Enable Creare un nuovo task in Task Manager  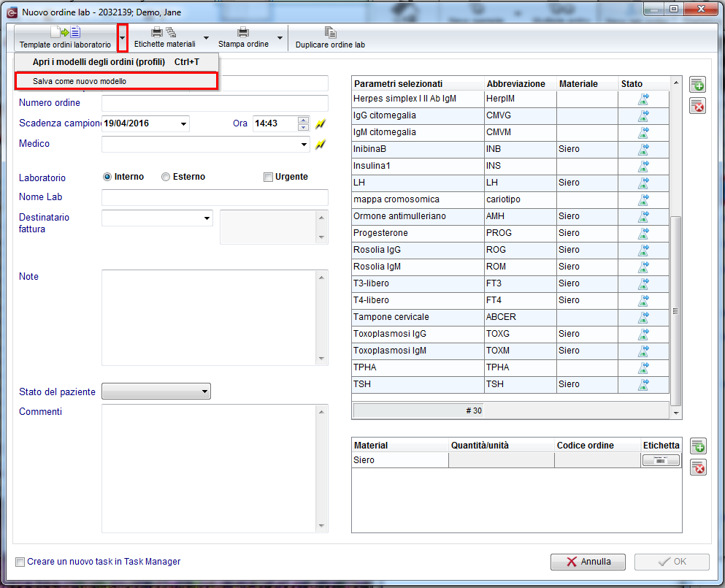click(20, 562)
